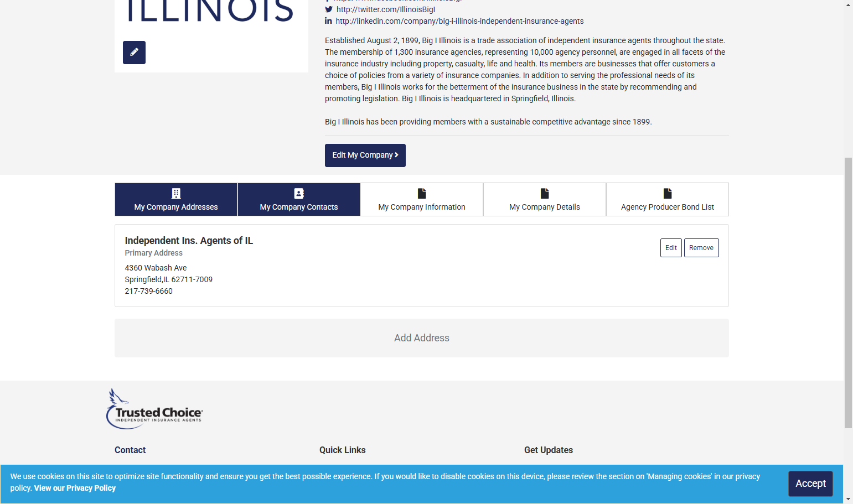Image resolution: width=853 pixels, height=504 pixels.
Task: Click the phone number 217-739-6660
Action: click(149, 291)
